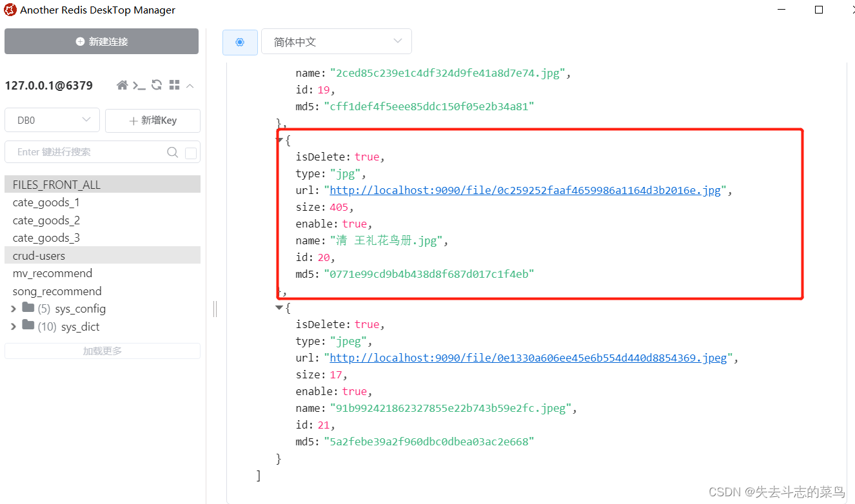855x504 pixels.
Task: Click the Redis app logo icon
Action: 10,10
